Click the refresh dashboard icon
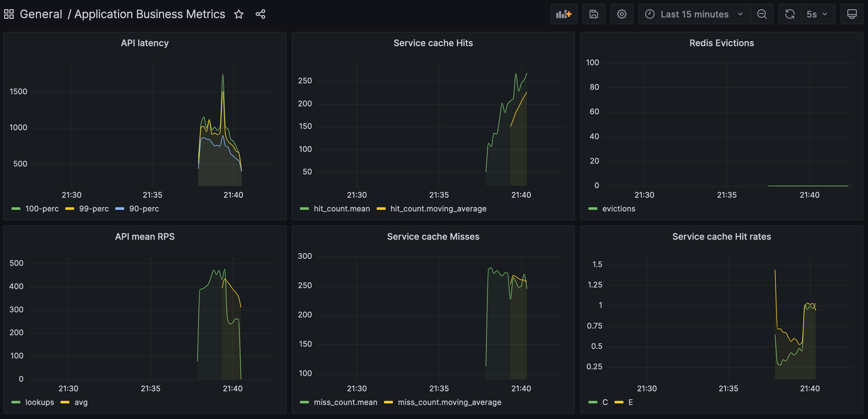This screenshot has height=419, width=868. [789, 14]
